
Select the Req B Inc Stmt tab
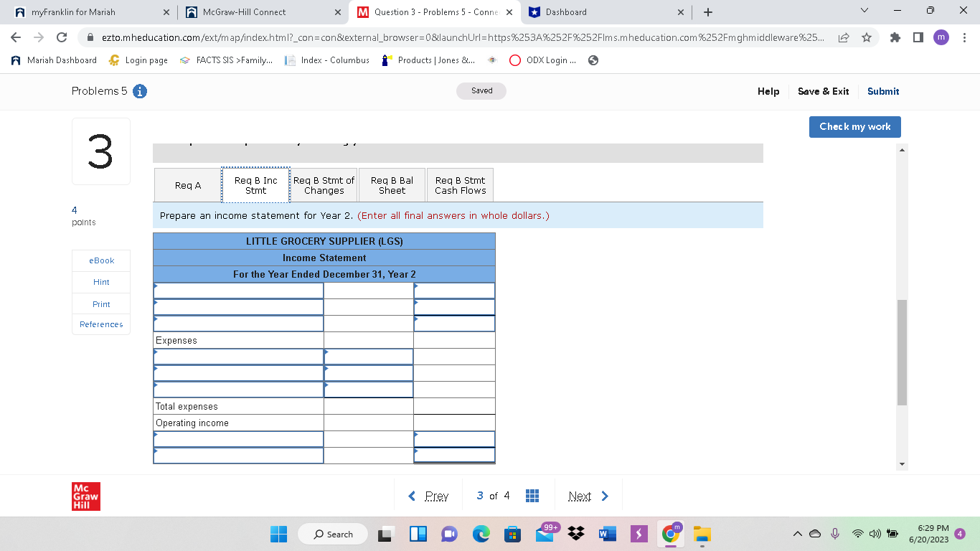pos(255,185)
